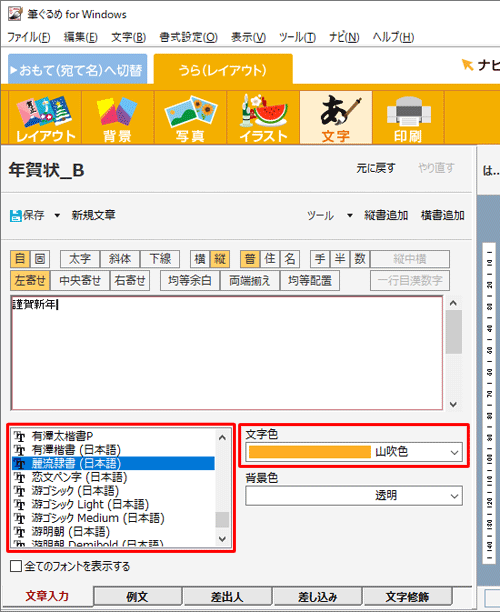Apply 均等配置 distribution

point(310,281)
